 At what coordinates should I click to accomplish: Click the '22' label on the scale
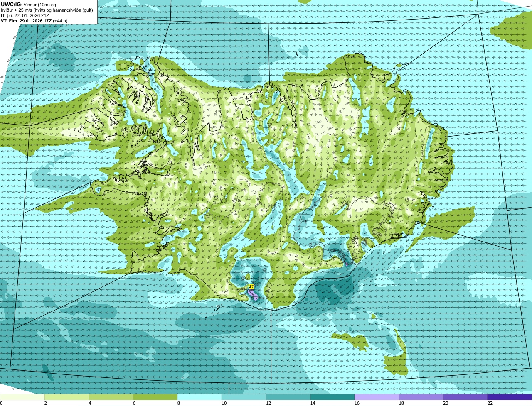click(490, 403)
